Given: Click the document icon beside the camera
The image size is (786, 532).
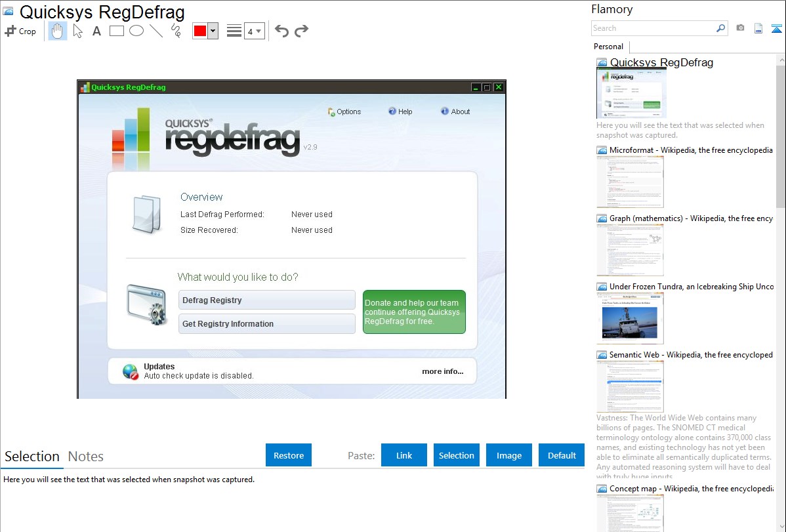Looking at the screenshot, I should [758, 28].
